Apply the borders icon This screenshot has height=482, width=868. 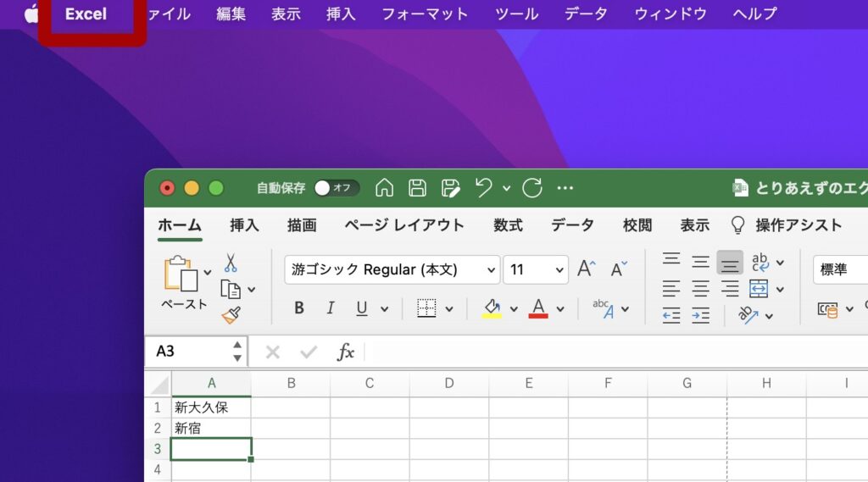(x=426, y=308)
